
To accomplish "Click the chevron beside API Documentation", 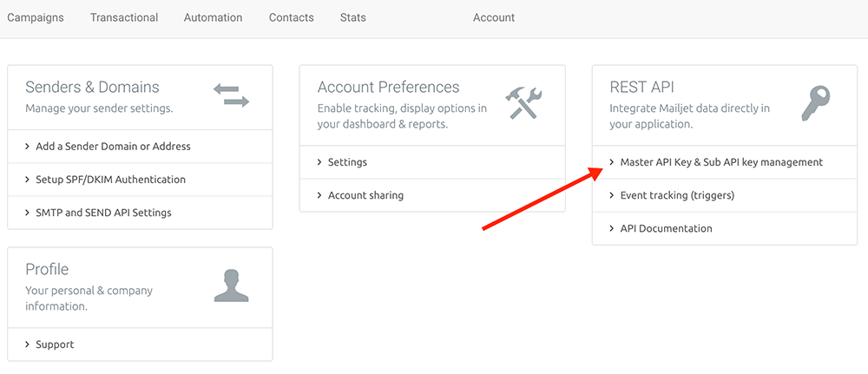I will click(612, 228).
